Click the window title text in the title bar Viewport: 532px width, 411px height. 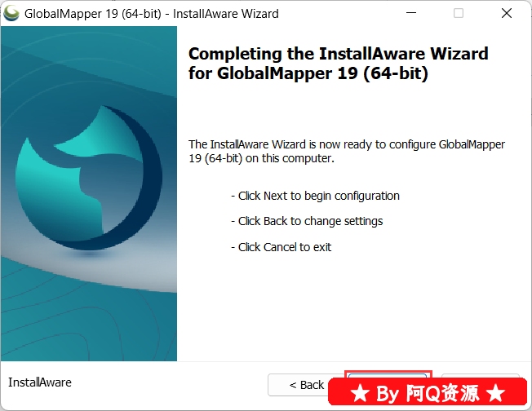click(x=152, y=14)
